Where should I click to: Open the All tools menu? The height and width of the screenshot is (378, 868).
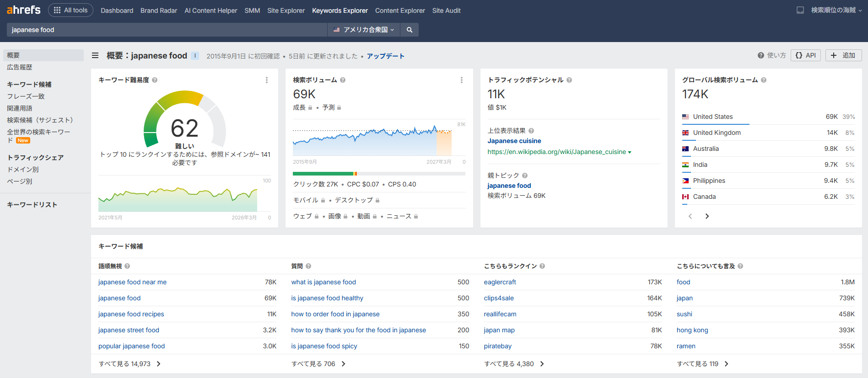pyautogui.click(x=71, y=10)
